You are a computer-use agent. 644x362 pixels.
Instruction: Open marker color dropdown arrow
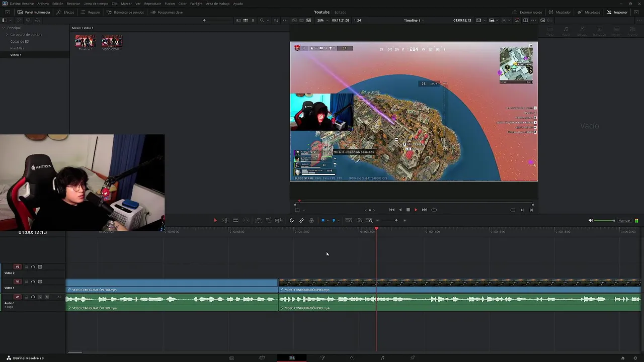[338, 220]
